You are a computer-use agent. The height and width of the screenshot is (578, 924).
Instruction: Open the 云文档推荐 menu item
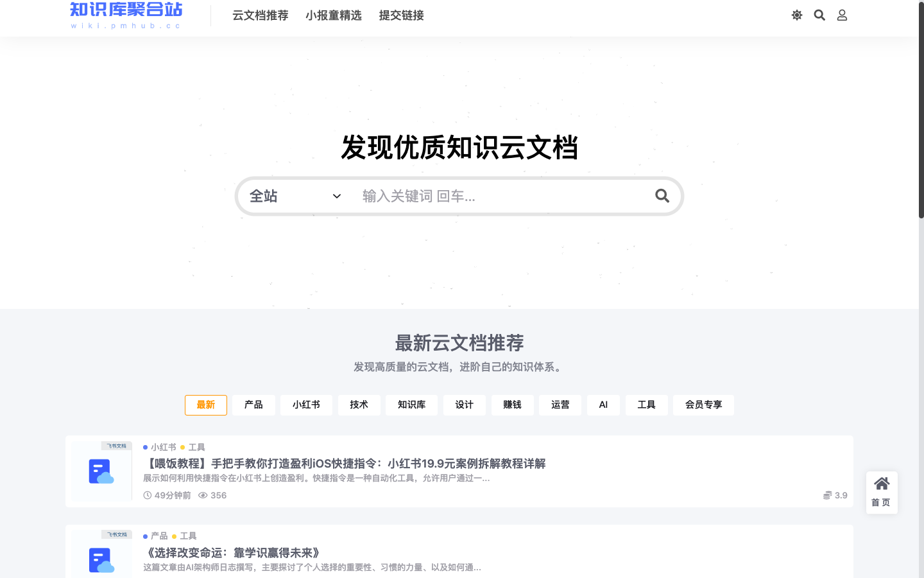point(260,15)
